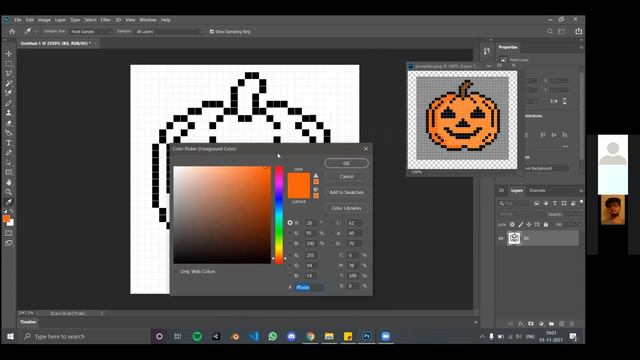Screen dimensions: 640x360
Task: Open the Layers panel flyout menu
Action: pyautogui.click(x=581, y=191)
